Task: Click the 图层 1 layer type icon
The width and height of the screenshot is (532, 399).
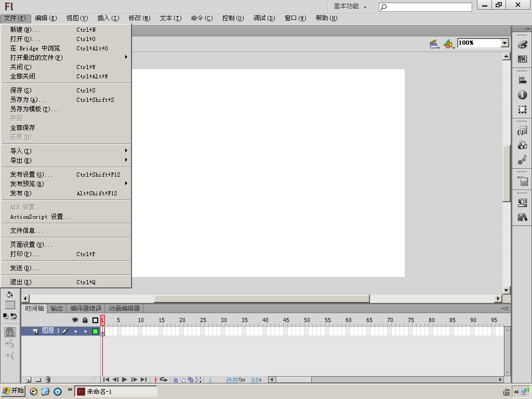Action: 35,331
